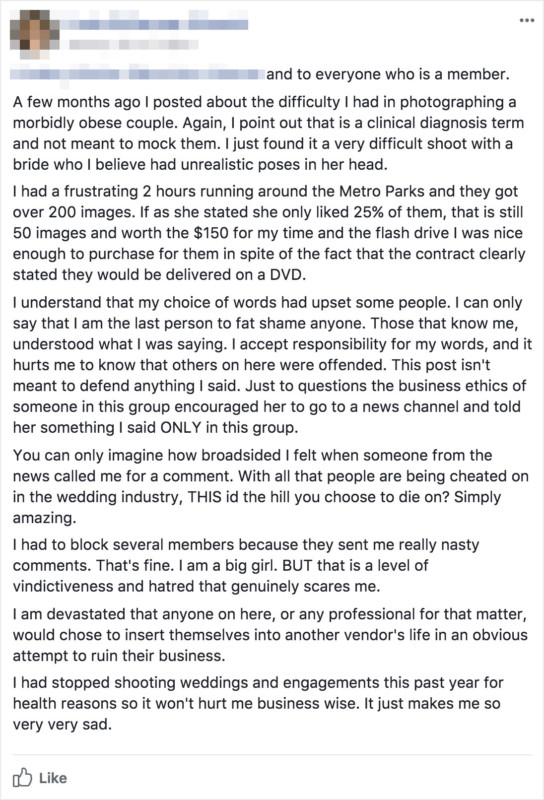Click the sentence starting 'I understand that my choice'
Screen dimensions: 544x800
point(232,303)
